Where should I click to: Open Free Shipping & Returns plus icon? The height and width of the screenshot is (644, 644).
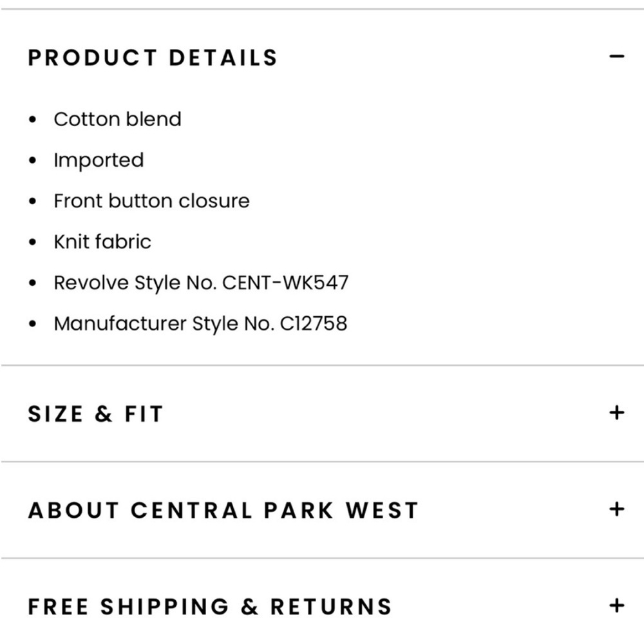[x=616, y=605]
